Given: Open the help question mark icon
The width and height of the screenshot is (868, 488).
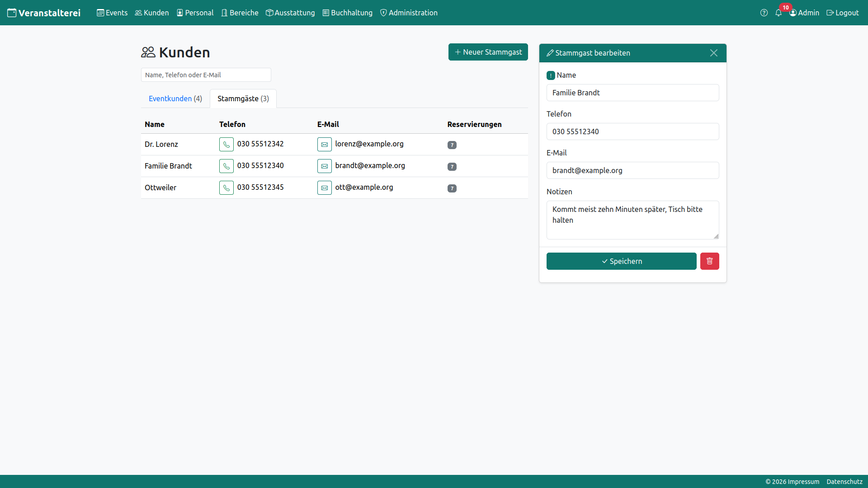Looking at the screenshot, I should (x=764, y=13).
